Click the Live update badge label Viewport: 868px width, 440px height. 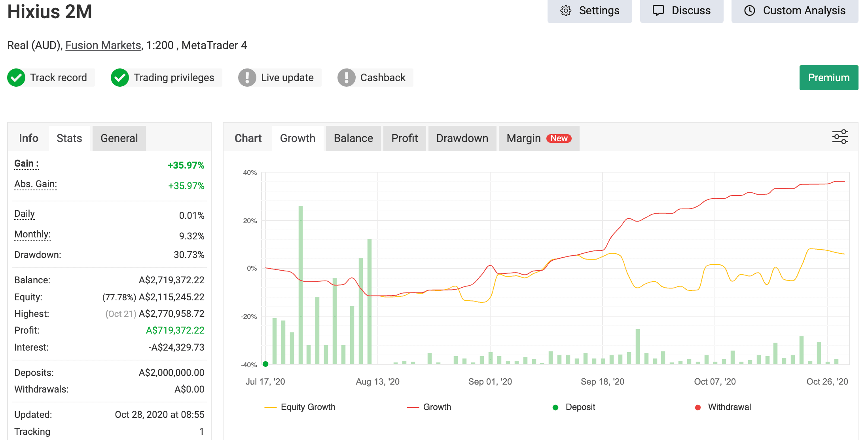point(287,78)
